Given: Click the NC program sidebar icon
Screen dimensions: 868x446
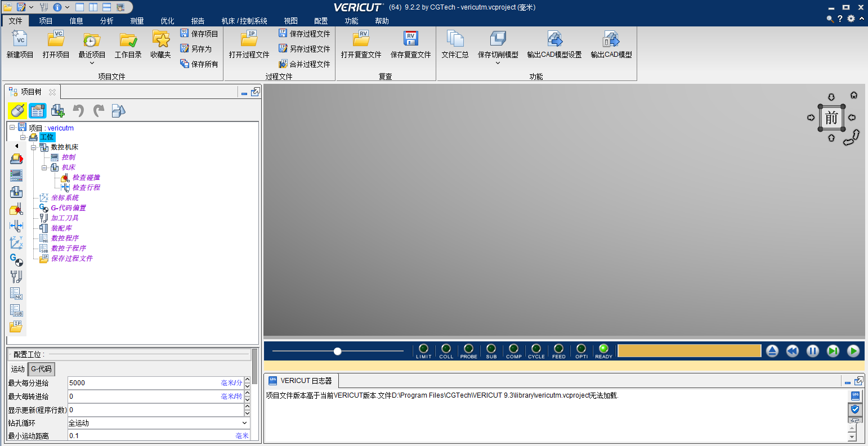Looking at the screenshot, I should pos(16,293).
